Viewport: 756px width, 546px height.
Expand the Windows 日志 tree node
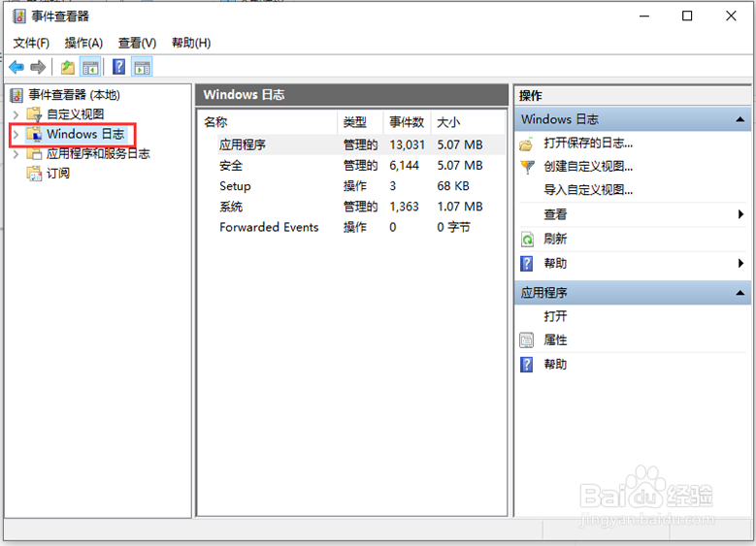[x=16, y=135]
